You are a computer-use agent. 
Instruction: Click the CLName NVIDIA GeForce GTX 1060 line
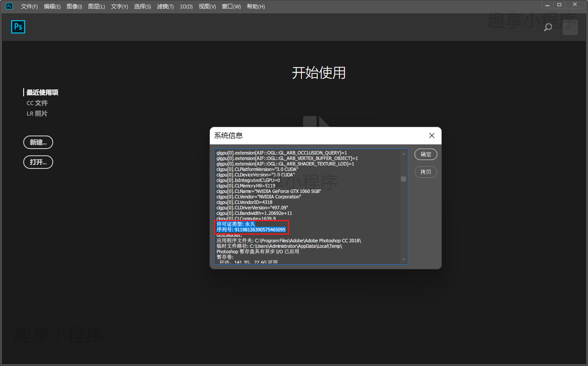click(269, 191)
